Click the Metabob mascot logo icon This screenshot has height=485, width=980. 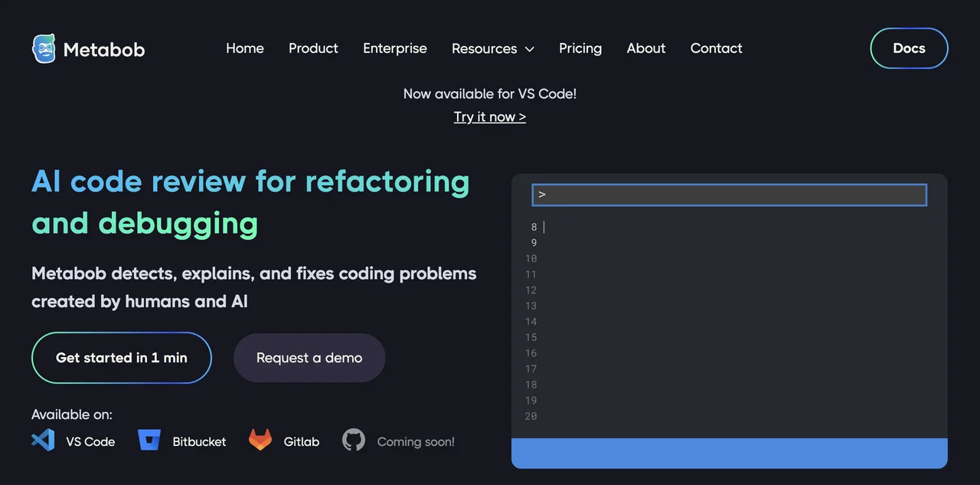44,48
